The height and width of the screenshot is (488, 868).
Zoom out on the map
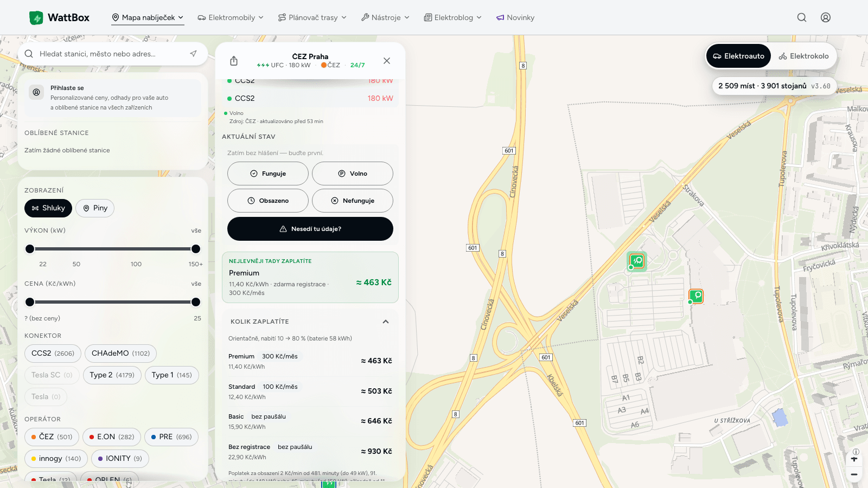[854, 474]
